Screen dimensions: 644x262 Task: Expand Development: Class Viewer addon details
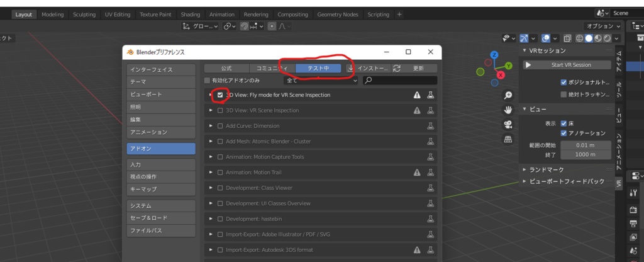tap(211, 188)
